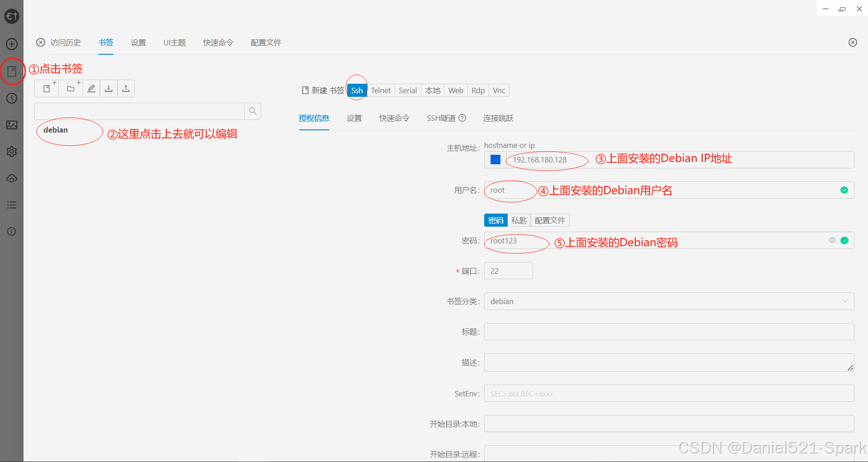868x462 pixels.
Task: Close the settings panel with circled X
Action: pos(853,42)
